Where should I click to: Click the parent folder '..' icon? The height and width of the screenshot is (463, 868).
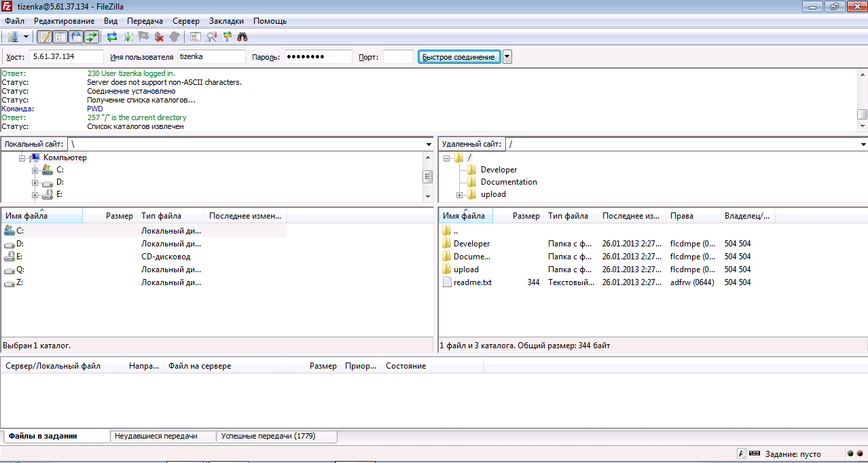coord(447,231)
